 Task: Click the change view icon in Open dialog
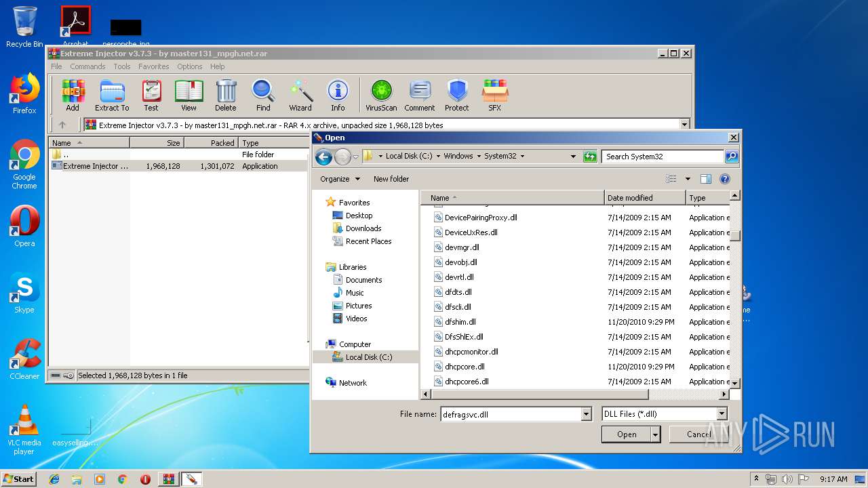(x=671, y=179)
